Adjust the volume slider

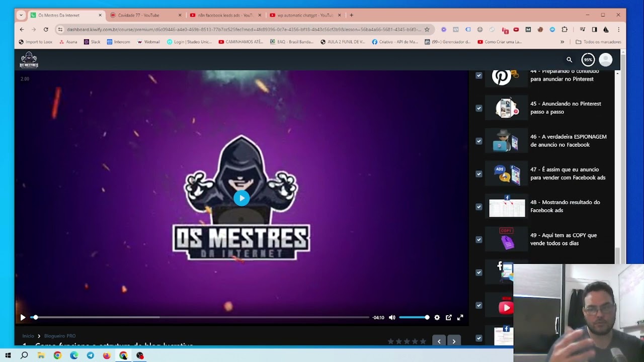414,317
